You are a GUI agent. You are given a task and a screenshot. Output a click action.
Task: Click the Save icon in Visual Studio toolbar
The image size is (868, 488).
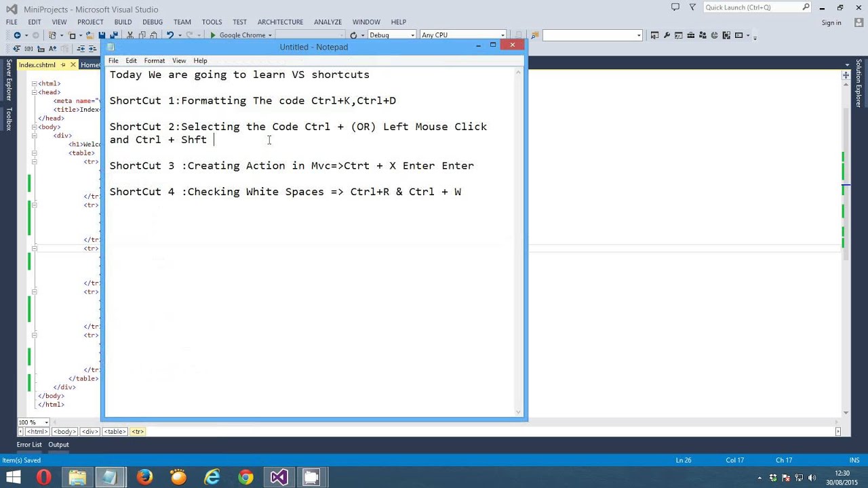click(x=102, y=35)
